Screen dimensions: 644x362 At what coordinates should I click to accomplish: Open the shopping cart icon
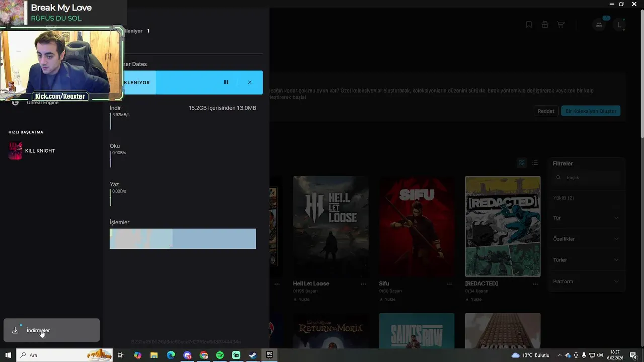(561, 24)
